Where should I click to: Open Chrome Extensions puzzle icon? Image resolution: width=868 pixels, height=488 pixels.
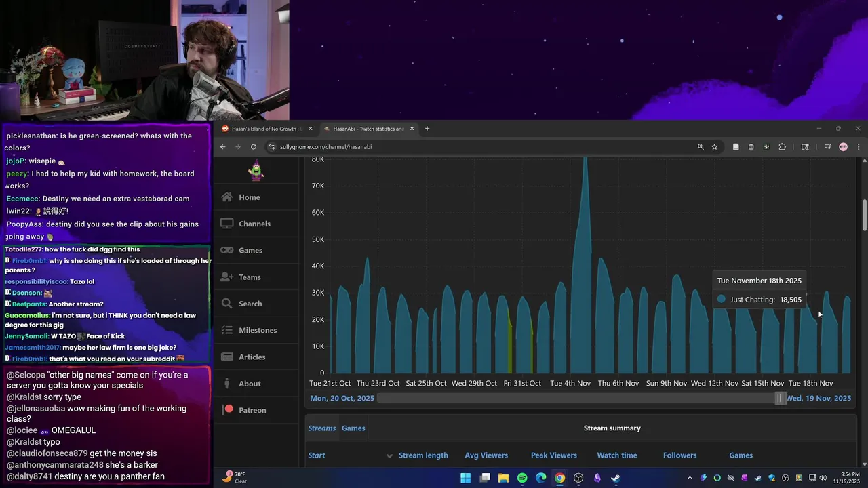(782, 146)
